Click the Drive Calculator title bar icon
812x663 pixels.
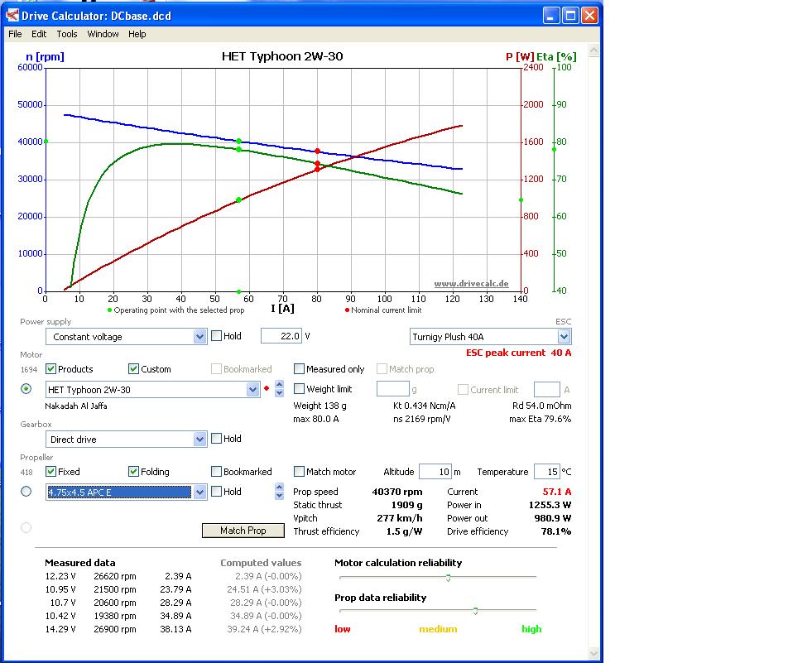click(10, 15)
